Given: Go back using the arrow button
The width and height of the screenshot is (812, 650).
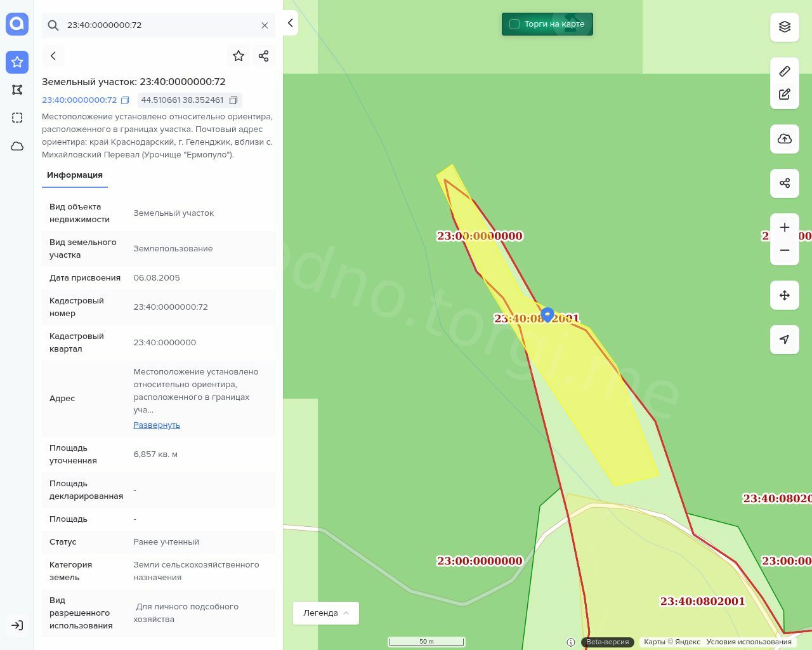Looking at the screenshot, I should [x=53, y=56].
